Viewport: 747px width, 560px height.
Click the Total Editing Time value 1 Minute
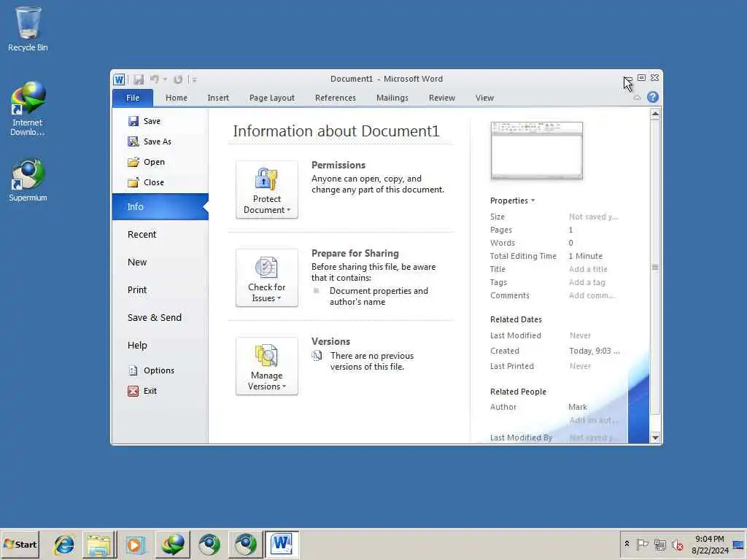click(x=586, y=256)
